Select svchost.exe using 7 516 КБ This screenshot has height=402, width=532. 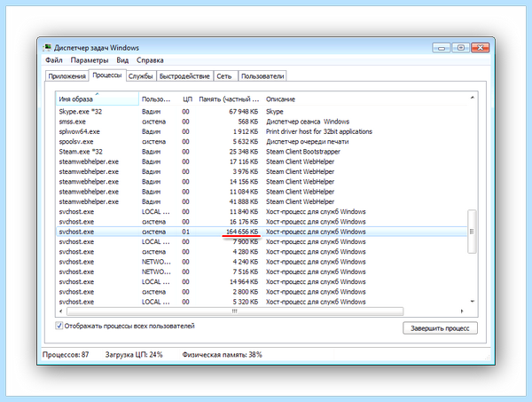point(262,272)
